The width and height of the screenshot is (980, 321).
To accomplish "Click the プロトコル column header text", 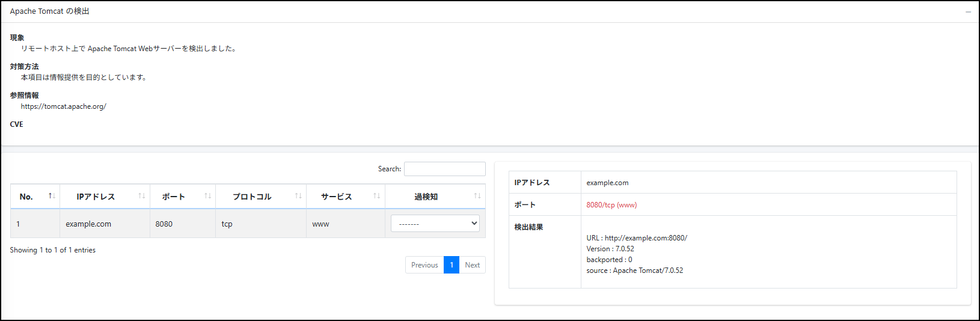I will tap(252, 197).
